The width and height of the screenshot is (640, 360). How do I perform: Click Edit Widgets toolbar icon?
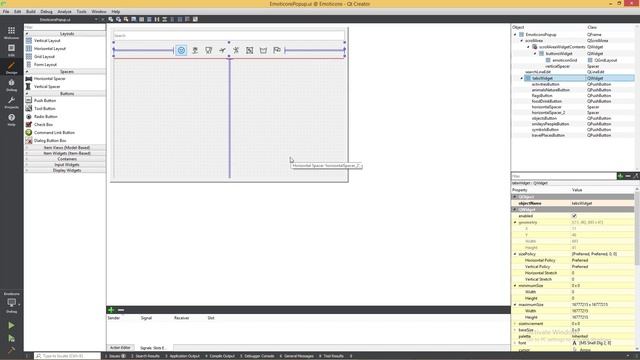(x=111, y=19)
